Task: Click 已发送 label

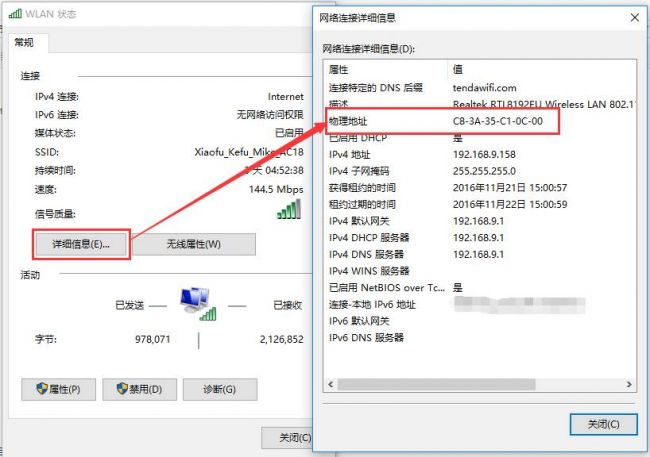Action: tap(129, 306)
